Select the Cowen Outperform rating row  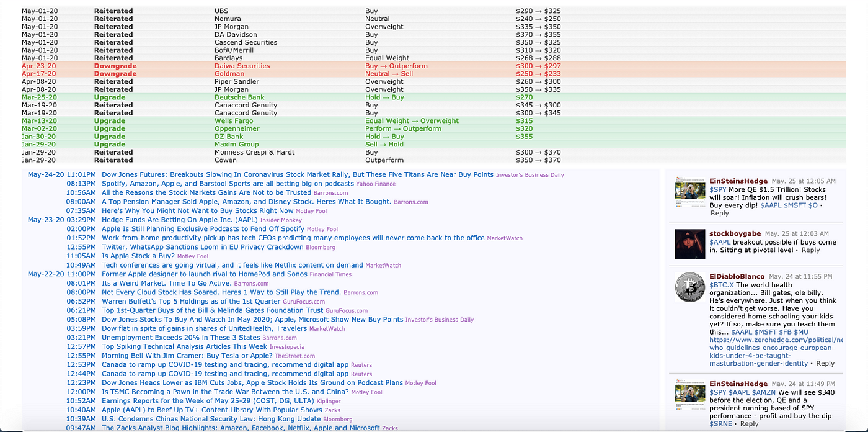[x=434, y=160]
